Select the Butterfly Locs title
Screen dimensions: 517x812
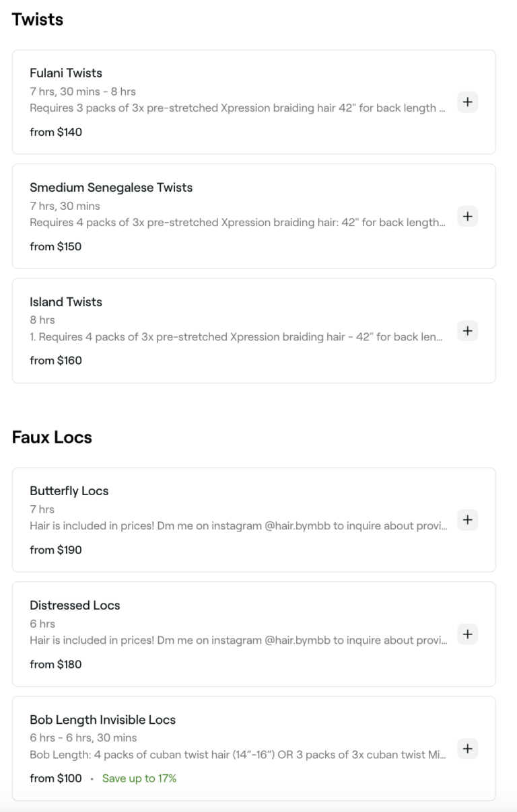tap(69, 491)
